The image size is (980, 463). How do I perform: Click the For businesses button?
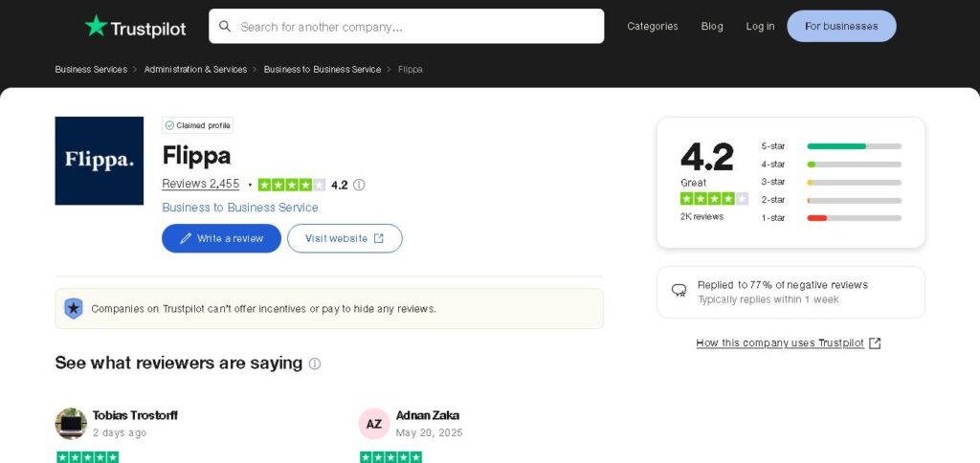tap(841, 26)
